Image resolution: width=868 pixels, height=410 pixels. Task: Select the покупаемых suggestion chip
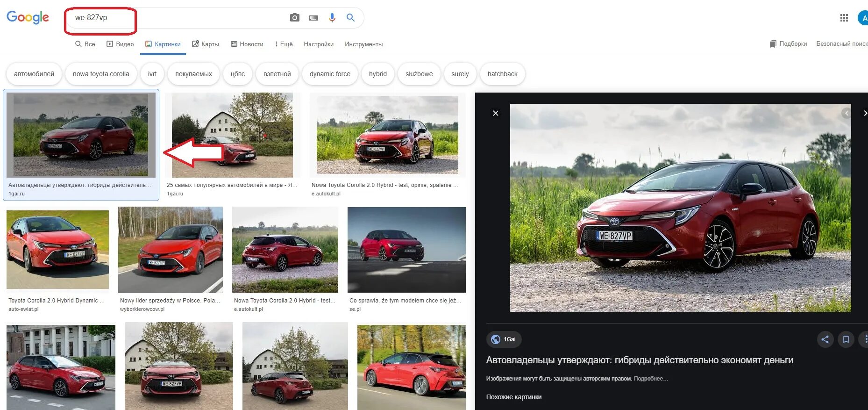(193, 74)
